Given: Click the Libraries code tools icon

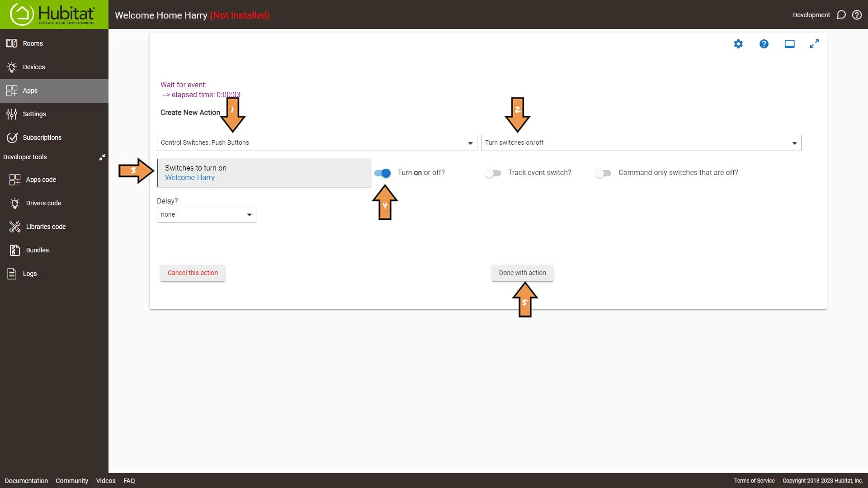Looking at the screenshot, I should pos(15,227).
